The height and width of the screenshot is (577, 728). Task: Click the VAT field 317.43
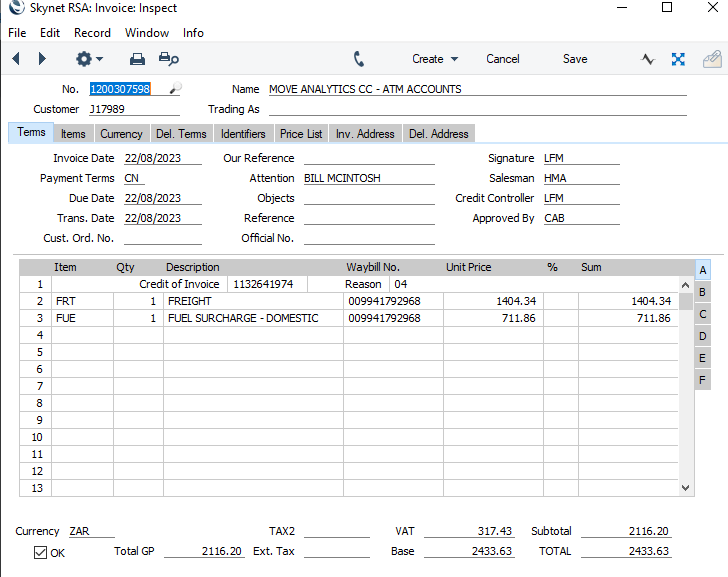click(x=469, y=531)
